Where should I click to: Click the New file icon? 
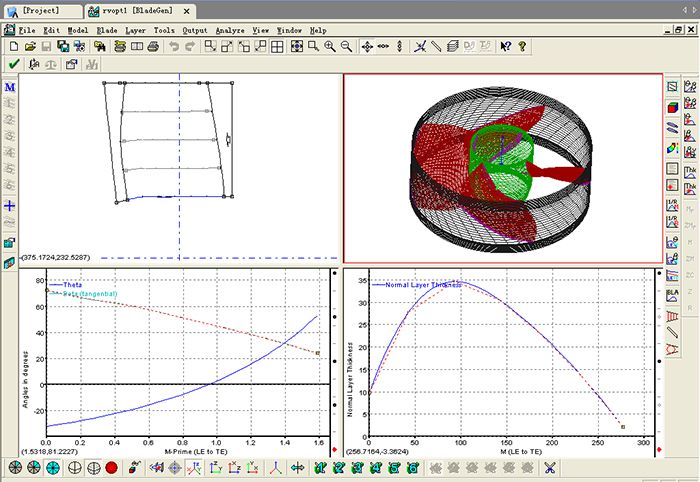click(13, 46)
